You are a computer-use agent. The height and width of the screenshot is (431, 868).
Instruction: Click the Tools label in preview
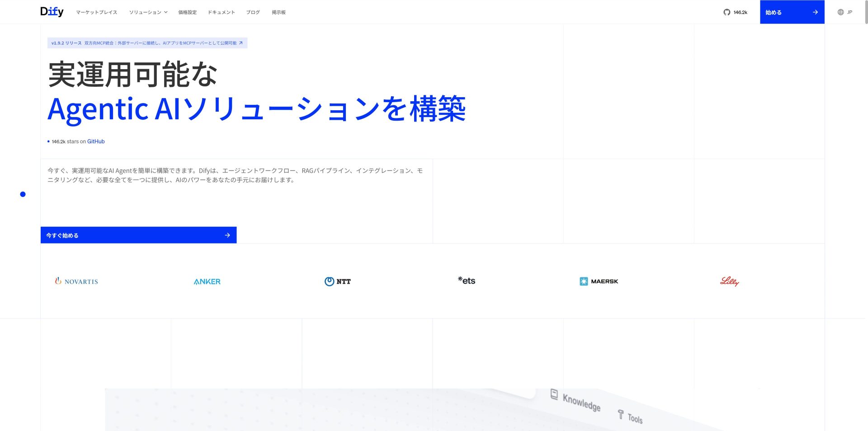point(635,418)
